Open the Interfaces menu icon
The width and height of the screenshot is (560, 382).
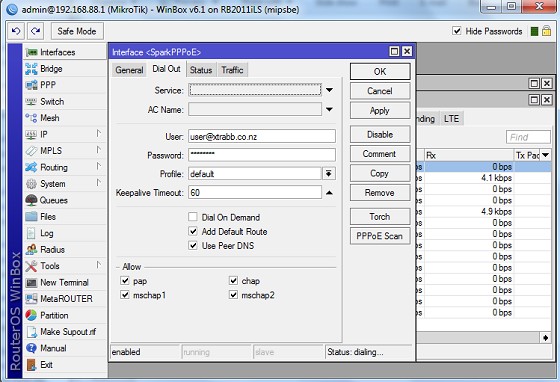[31, 52]
